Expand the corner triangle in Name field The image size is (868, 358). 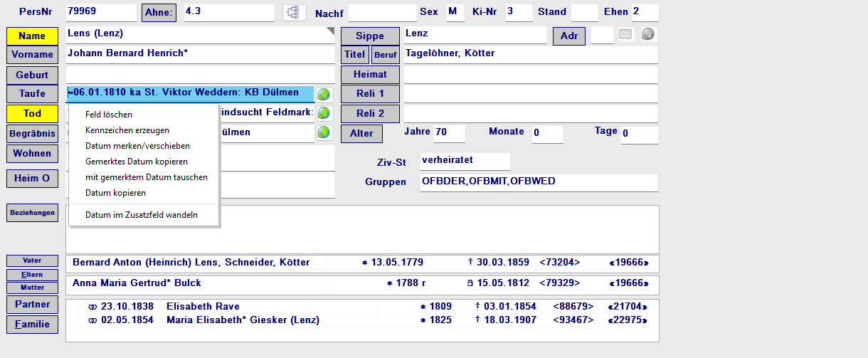[329, 31]
